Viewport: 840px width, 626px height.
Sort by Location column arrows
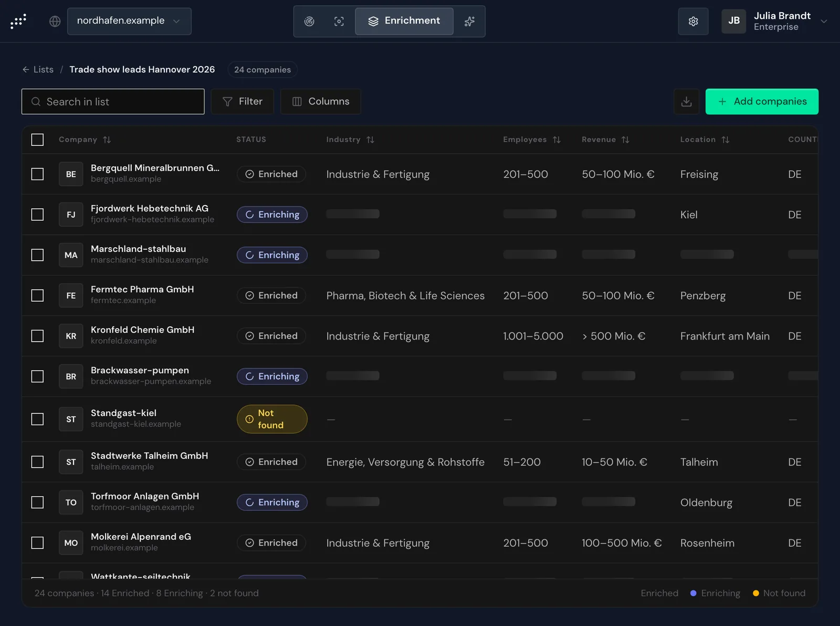(726, 140)
